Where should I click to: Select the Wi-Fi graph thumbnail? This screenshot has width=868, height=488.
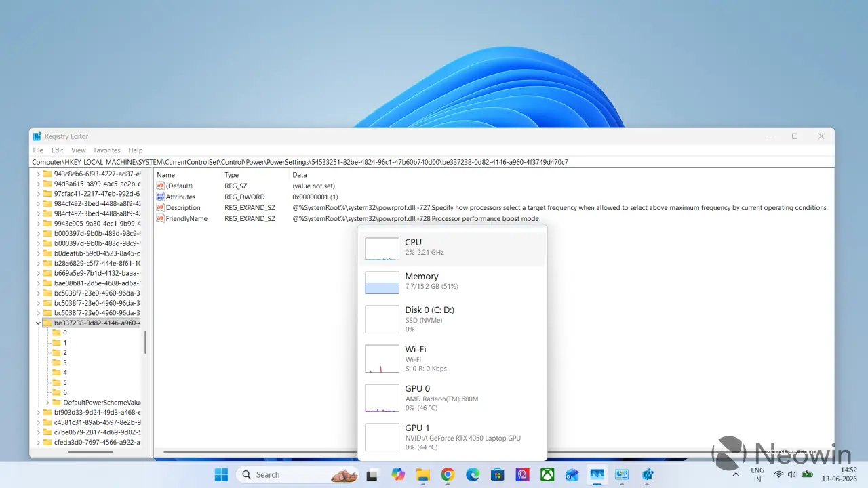click(382, 359)
